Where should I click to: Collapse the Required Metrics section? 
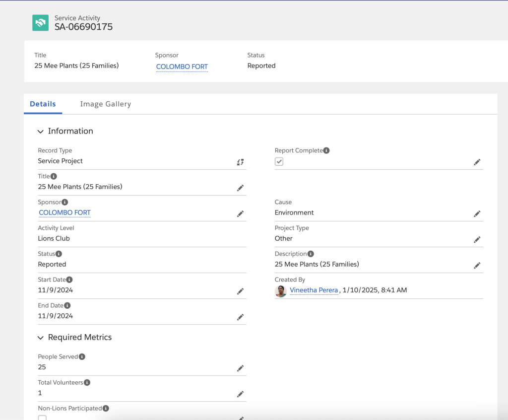41,338
